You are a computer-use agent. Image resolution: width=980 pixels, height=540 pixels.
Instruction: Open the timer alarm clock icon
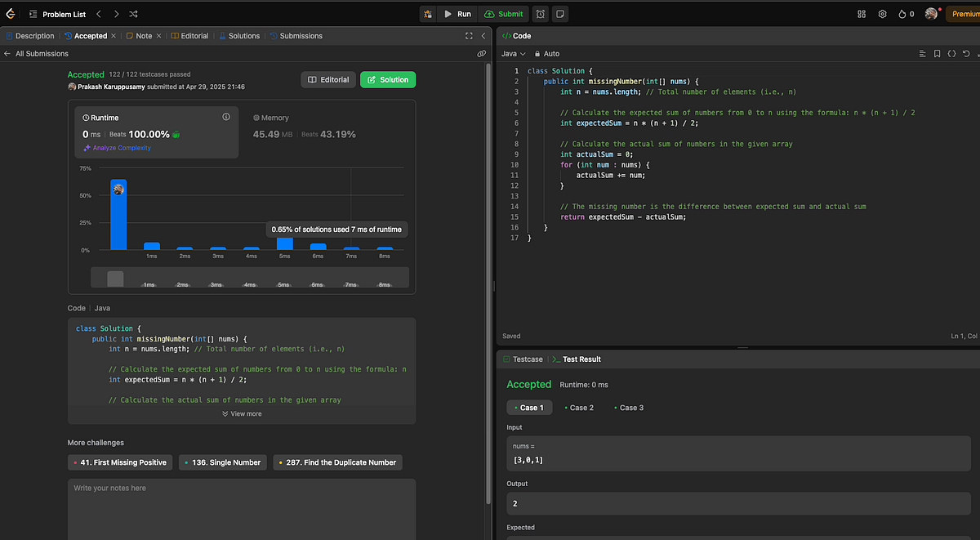[541, 14]
